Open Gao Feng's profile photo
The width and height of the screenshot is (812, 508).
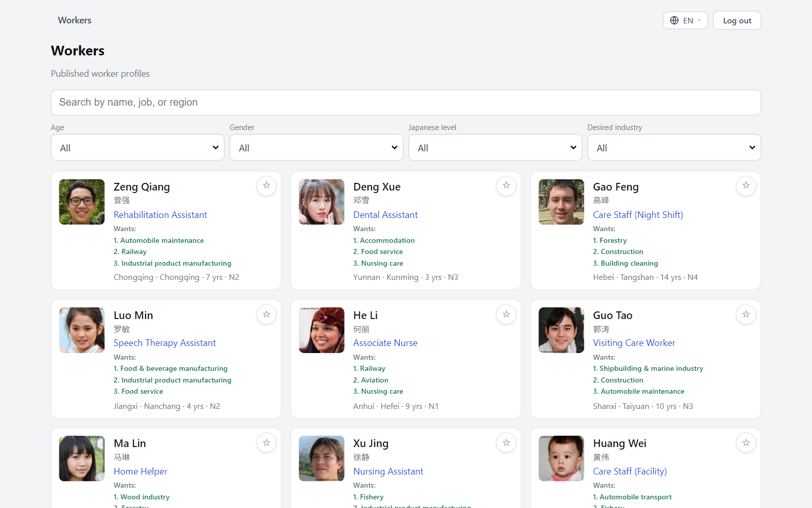click(x=561, y=202)
